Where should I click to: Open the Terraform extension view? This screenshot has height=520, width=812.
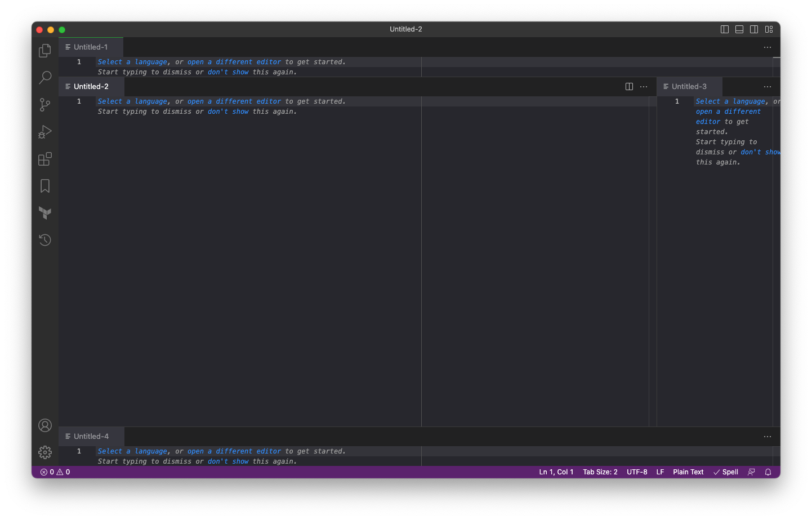(44, 213)
